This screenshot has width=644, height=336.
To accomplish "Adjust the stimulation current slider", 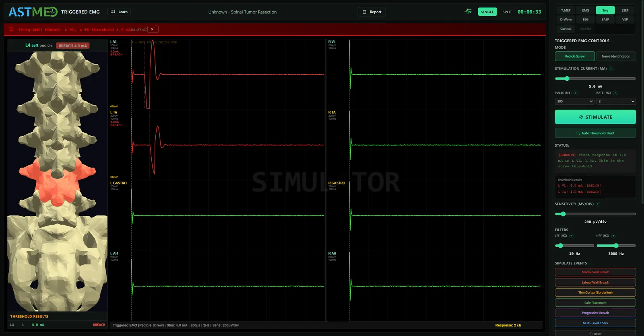I will coord(595,79).
